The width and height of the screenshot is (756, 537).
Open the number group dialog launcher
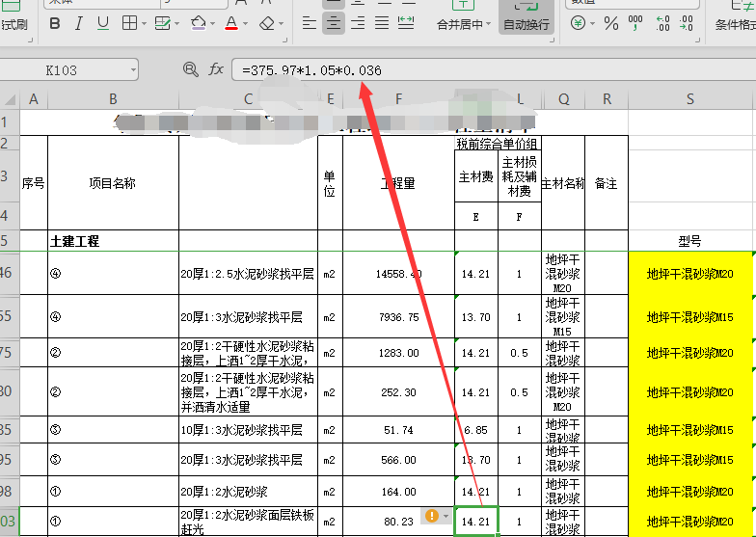[697, 40]
